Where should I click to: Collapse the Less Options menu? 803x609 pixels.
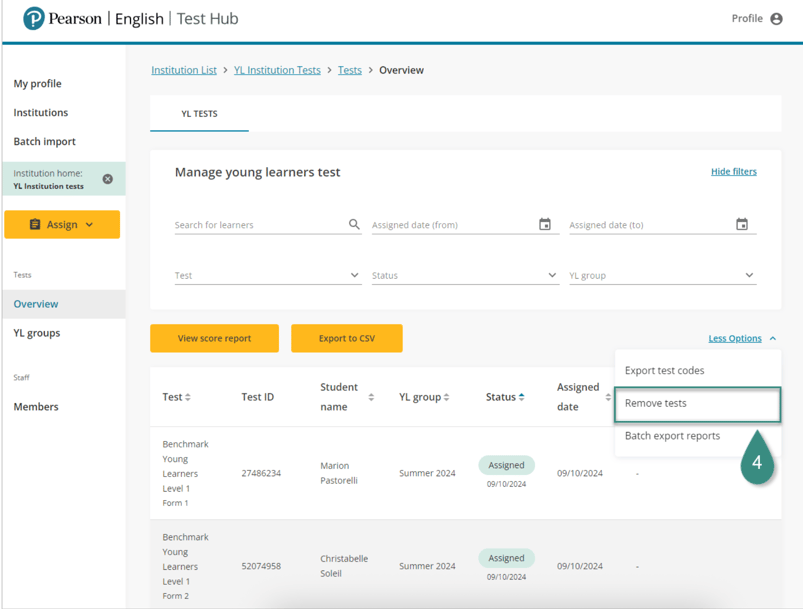click(742, 339)
